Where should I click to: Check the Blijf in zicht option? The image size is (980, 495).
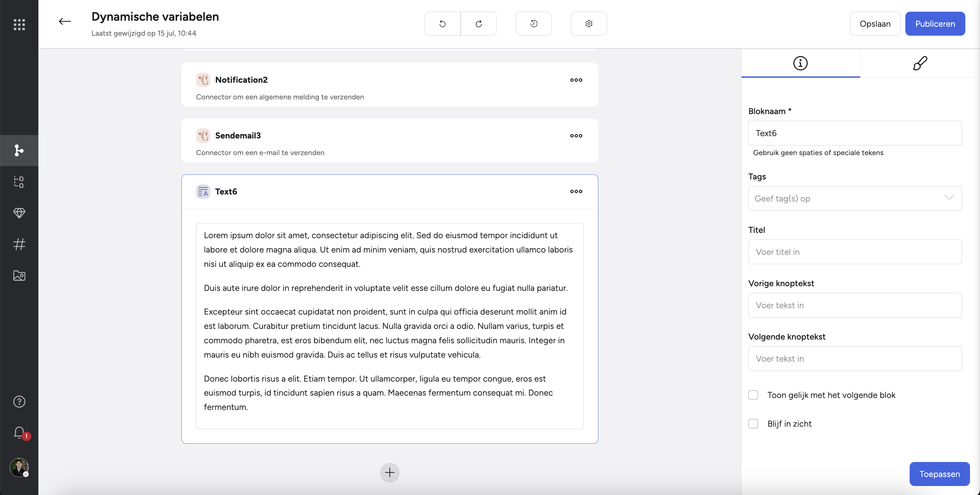tap(753, 423)
